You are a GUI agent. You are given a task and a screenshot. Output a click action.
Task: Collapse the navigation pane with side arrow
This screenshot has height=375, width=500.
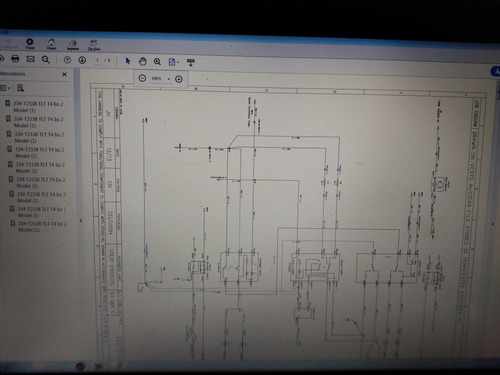[81, 221]
